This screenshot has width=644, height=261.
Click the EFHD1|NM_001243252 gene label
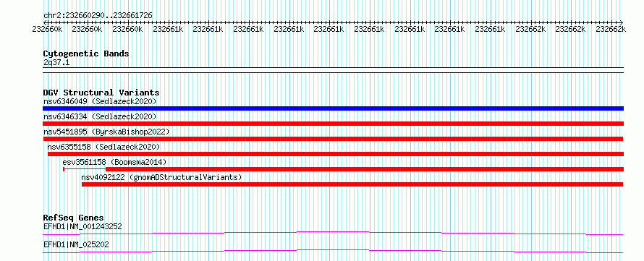(x=82, y=226)
